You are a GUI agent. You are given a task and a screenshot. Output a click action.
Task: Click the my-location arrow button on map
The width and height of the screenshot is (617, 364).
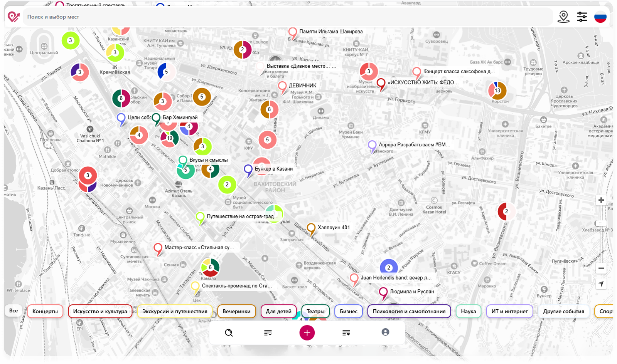(601, 284)
